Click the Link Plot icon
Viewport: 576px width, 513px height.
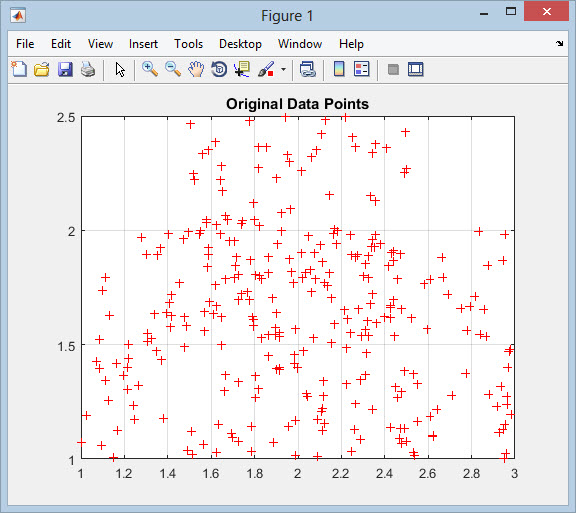pyautogui.click(x=307, y=69)
